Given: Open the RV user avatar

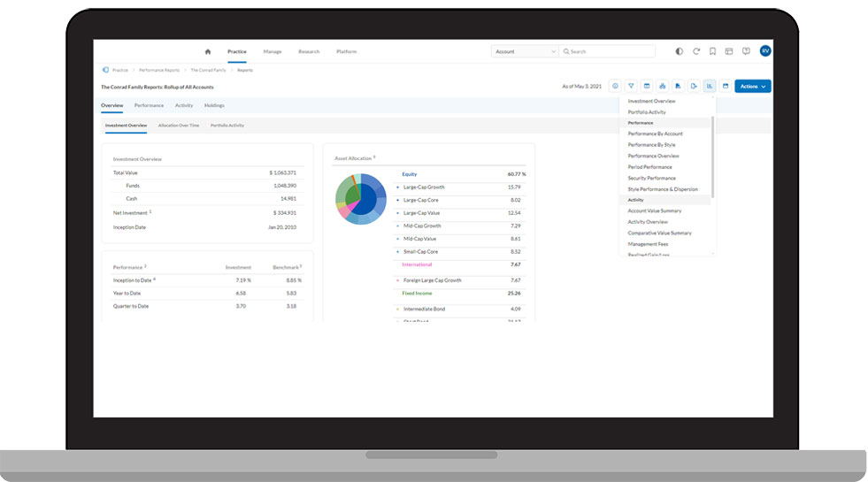Looking at the screenshot, I should click(764, 51).
